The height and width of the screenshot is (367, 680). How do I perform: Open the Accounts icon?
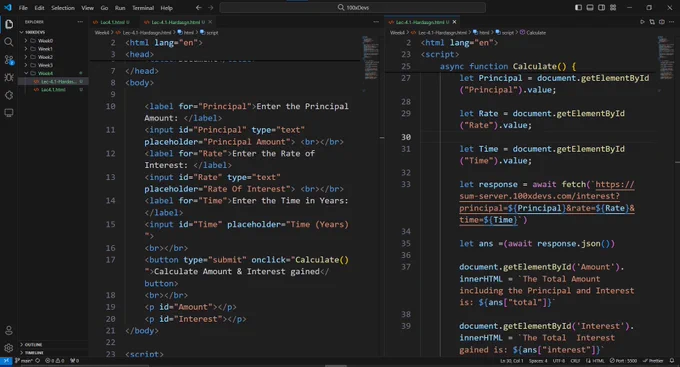9,331
